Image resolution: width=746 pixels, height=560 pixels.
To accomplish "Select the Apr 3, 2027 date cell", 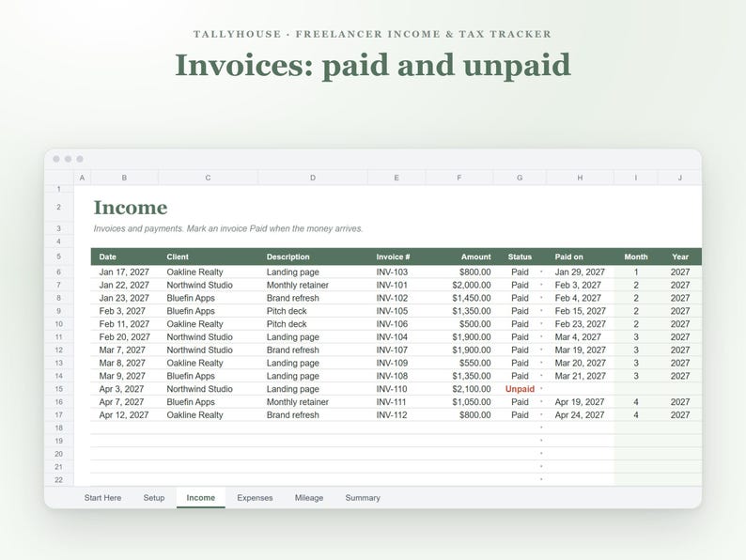I will [124, 388].
